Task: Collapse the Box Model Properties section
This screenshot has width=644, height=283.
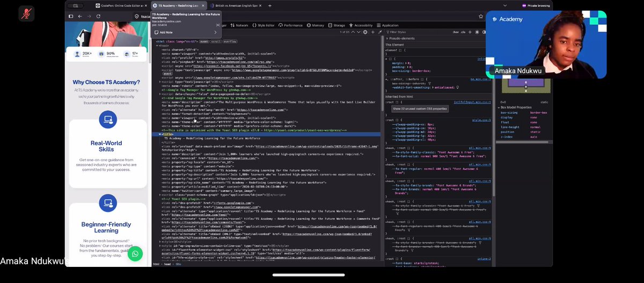Action: coord(498,107)
